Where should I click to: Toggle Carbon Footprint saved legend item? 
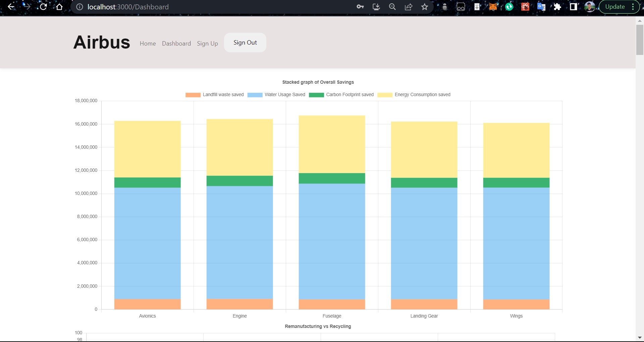click(341, 95)
